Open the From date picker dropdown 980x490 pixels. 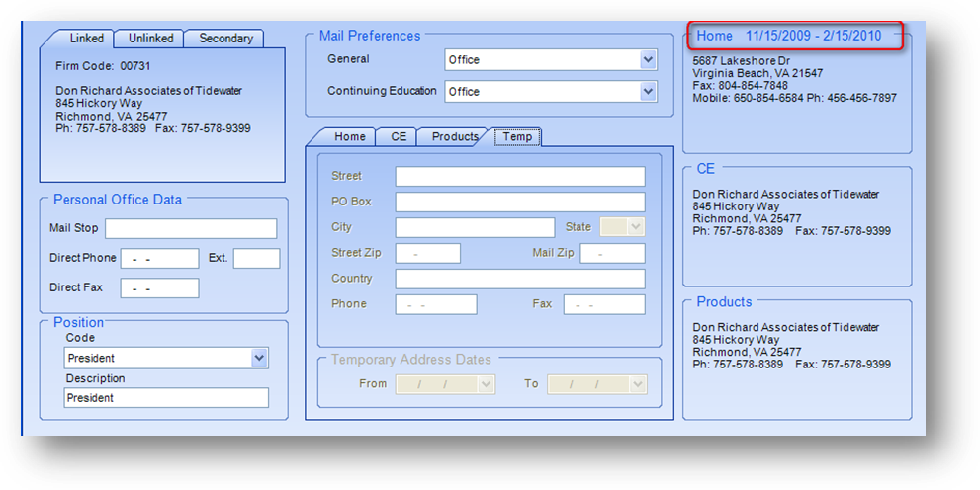coord(486,384)
